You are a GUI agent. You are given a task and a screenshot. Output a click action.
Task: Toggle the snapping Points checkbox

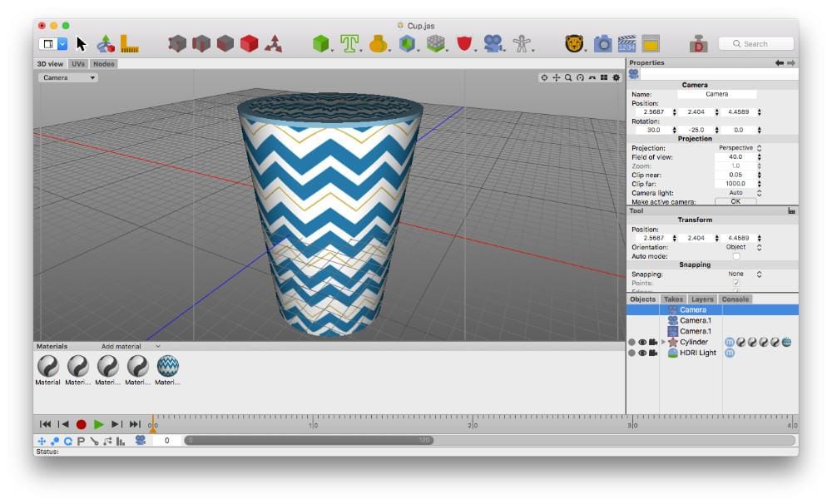click(x=736, y=284)
